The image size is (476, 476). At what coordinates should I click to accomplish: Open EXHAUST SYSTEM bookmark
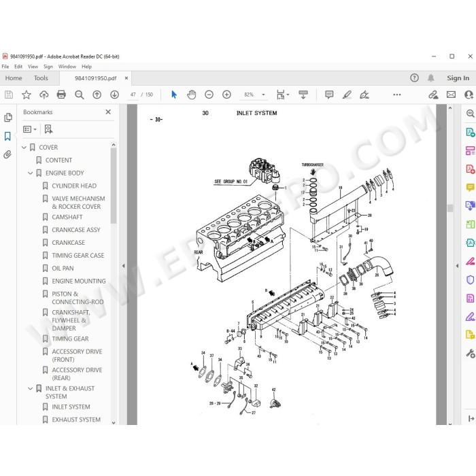(x=76, y=420)
